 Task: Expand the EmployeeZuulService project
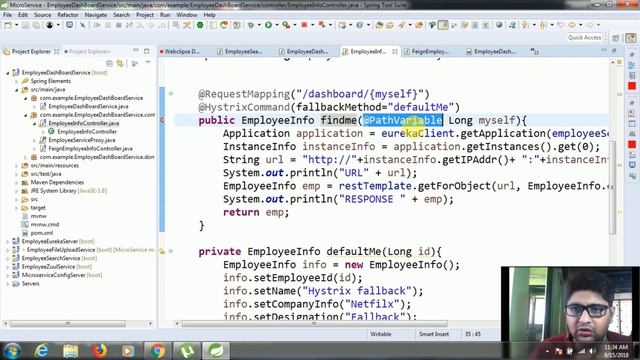click(x=7, y=267)
